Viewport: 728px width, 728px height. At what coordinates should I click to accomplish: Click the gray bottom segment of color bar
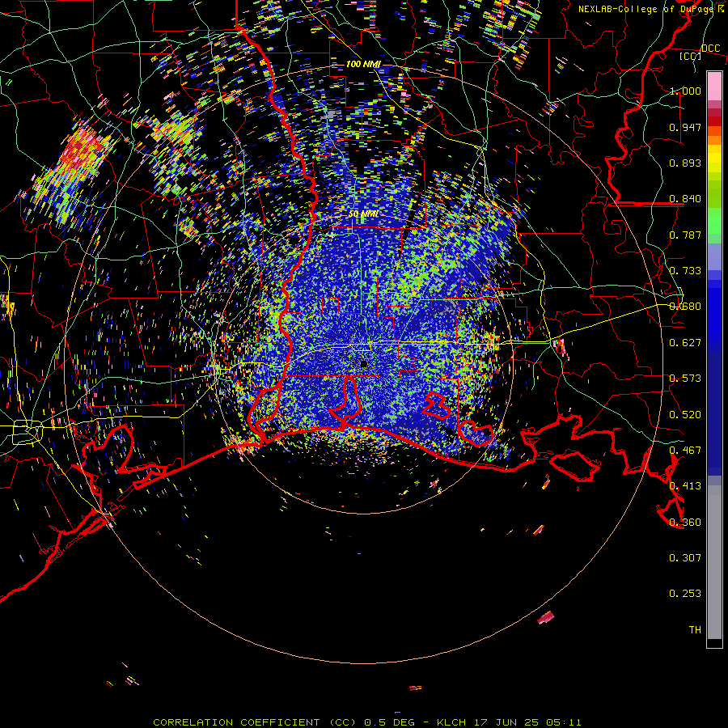point(714,562)
